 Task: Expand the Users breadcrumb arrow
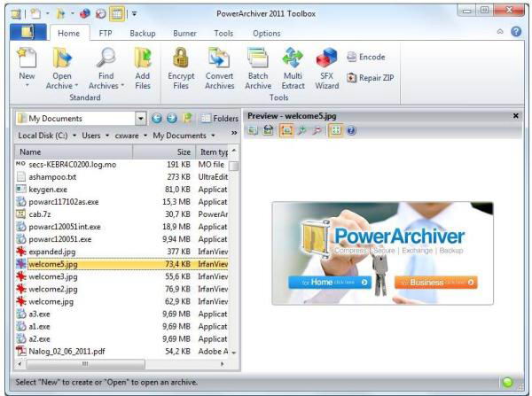point(107,136)
